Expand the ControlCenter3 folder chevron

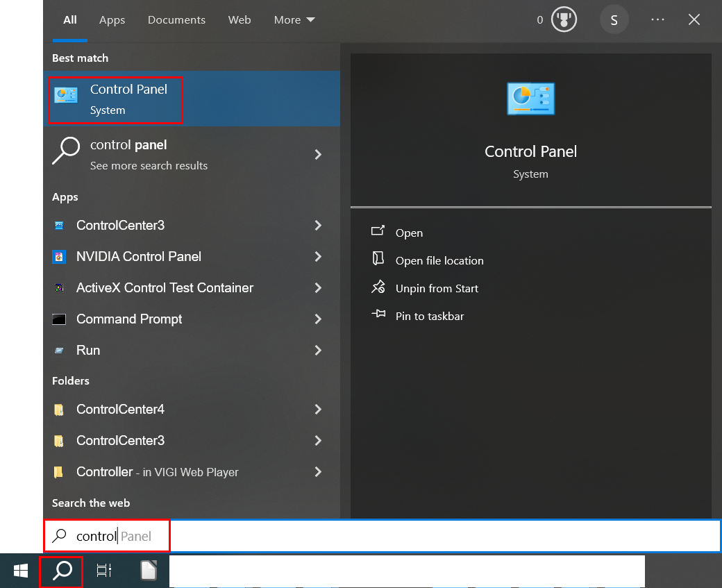318,441
